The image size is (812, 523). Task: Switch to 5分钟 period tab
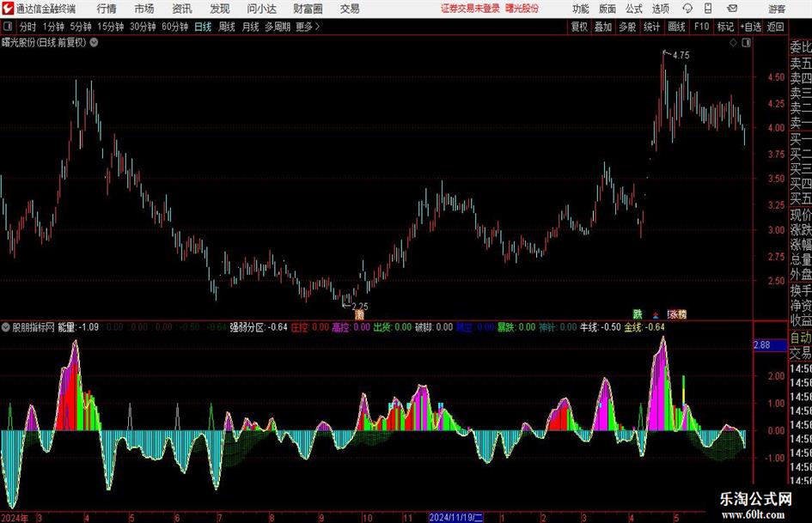[80, 27]
